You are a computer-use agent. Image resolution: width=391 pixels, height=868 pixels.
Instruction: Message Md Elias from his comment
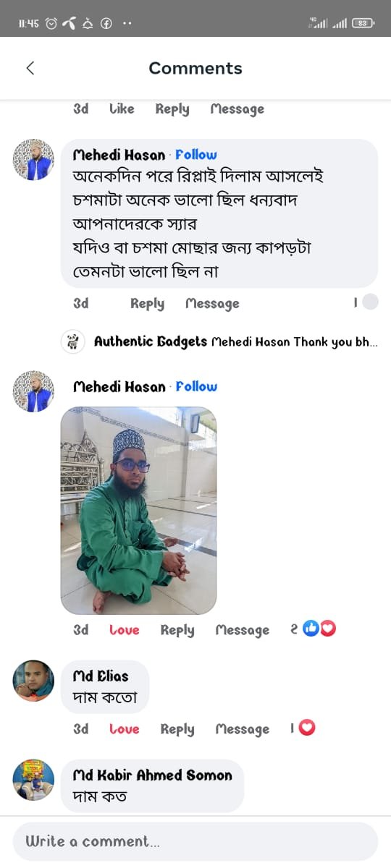point(242,729)
